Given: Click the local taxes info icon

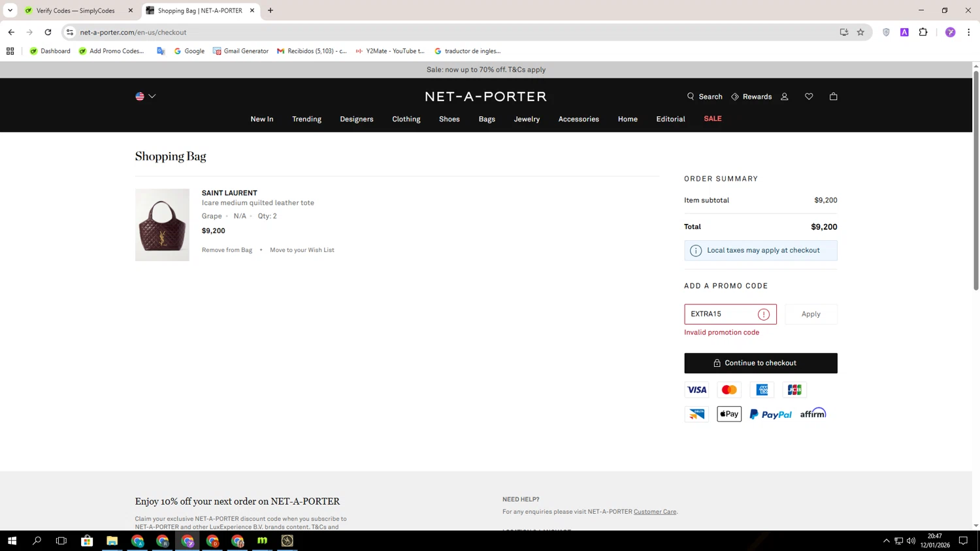Looking at the screenshot, I should coord(696,251).
